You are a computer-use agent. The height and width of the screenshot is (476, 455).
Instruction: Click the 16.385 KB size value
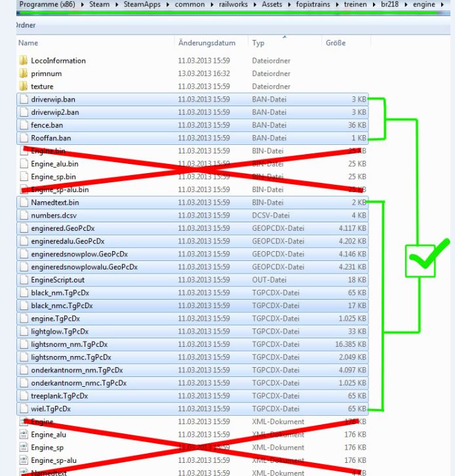(x=351, y=344)
